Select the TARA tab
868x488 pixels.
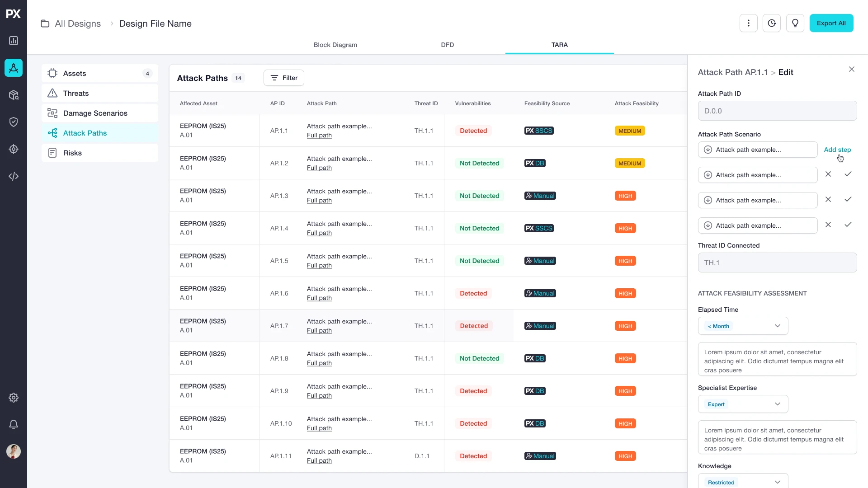(560, 45)
